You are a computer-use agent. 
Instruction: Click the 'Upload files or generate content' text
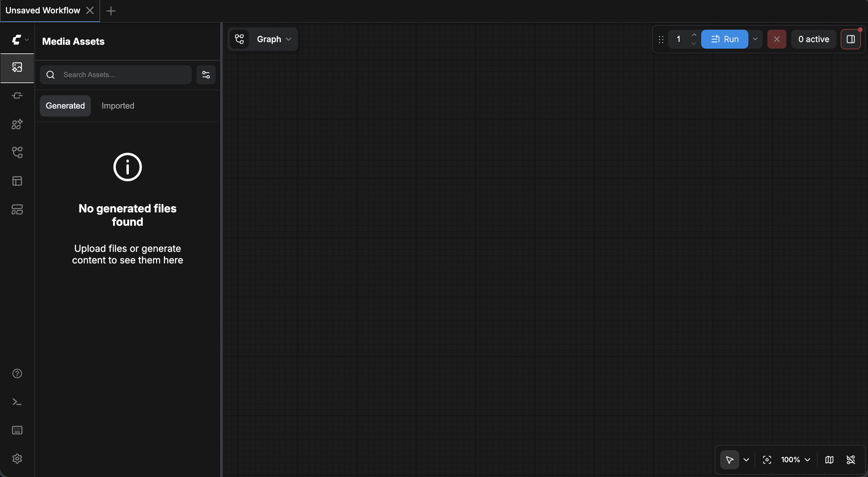click(127, 254)
